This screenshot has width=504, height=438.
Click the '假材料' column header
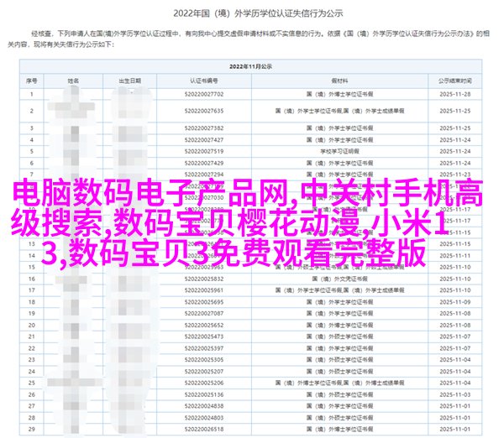click(x=339, y=81)
